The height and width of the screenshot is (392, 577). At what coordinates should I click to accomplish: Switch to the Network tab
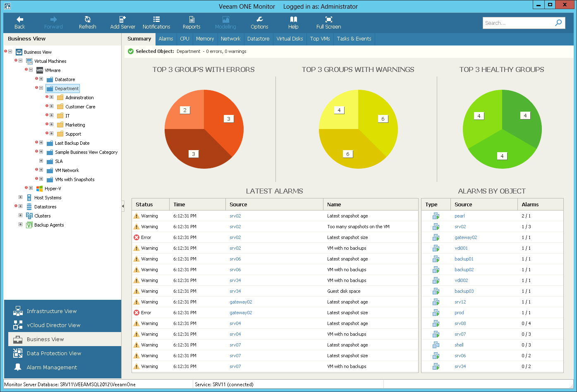click(x=230, y=39)
